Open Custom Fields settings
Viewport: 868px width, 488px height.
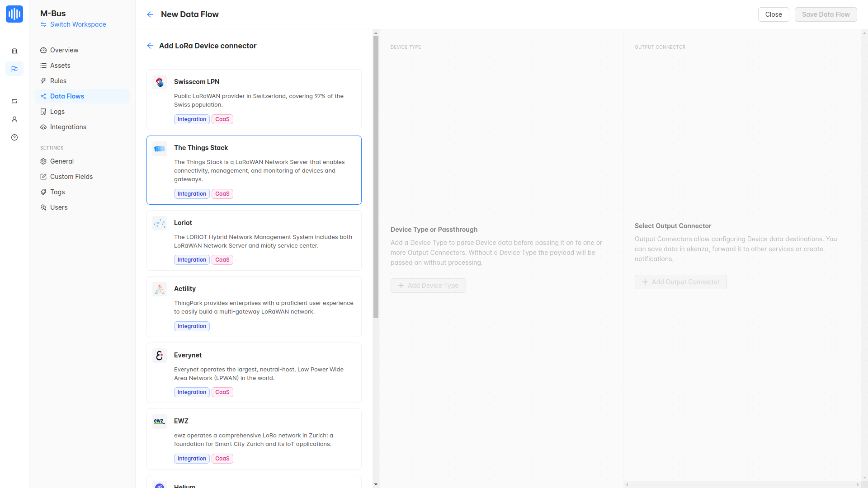pyautogui.click(x=71, y=177)
